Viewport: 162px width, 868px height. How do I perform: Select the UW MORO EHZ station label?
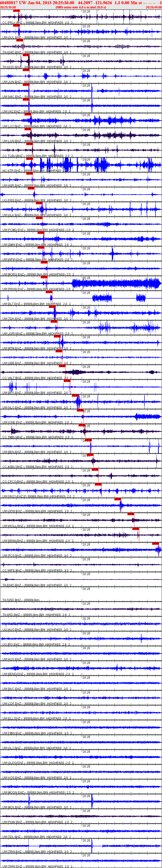(13, 275)
